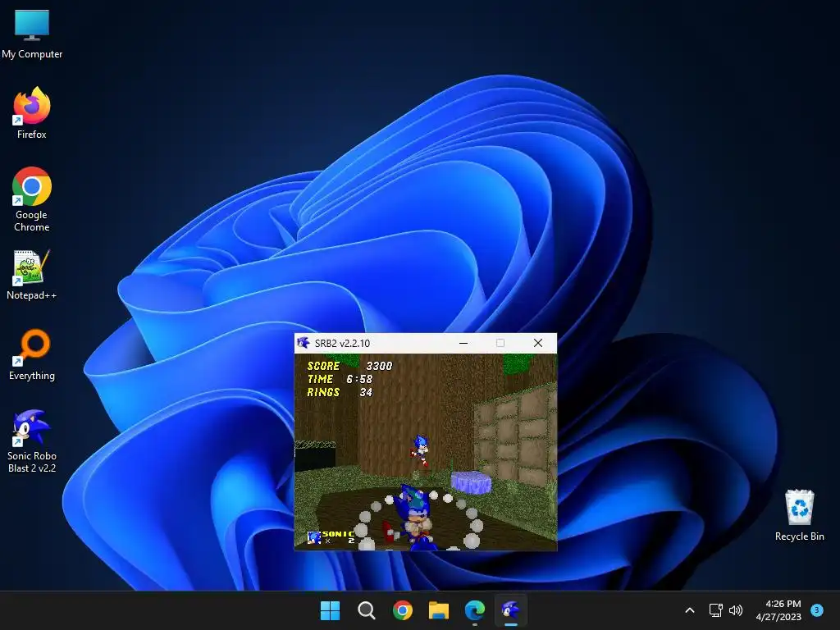Launch Chrome from the taskbar

click(402, 610)
